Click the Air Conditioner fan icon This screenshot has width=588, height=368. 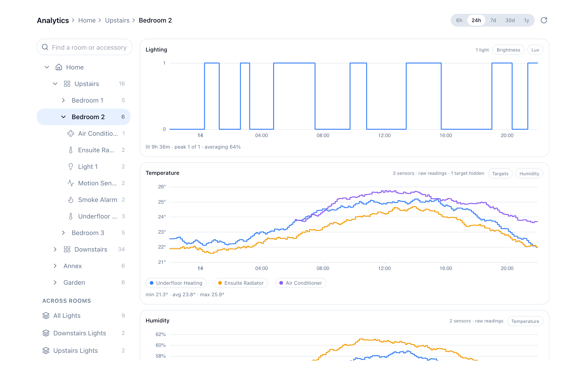point(71,133)
